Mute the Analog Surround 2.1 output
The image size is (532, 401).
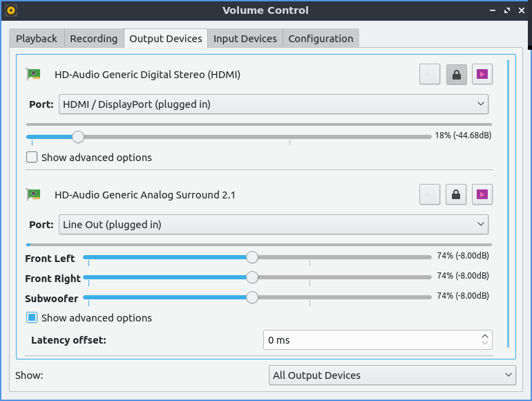(x=430, y=195)
